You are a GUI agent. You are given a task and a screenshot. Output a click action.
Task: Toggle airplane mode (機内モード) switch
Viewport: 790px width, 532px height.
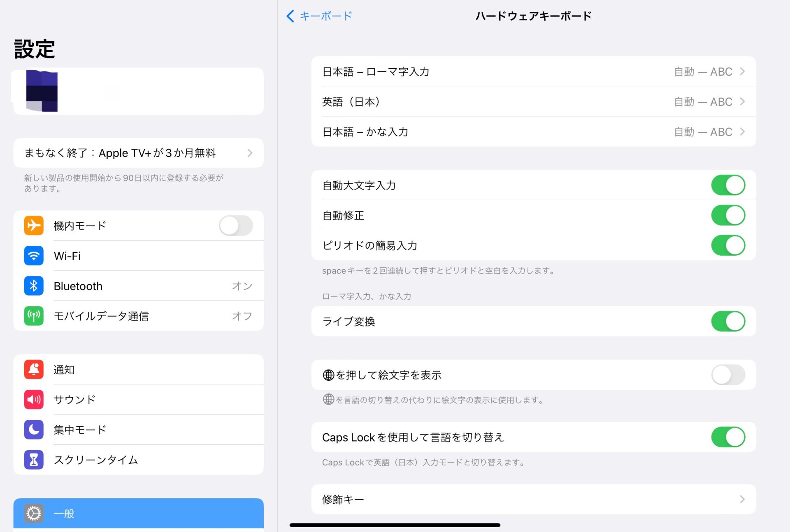point(236,225)
